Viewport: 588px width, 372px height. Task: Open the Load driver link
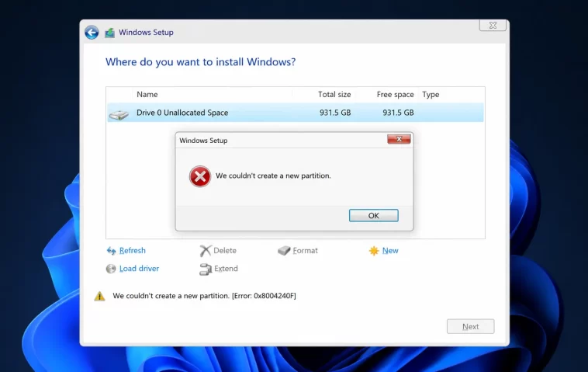(139, 269)
